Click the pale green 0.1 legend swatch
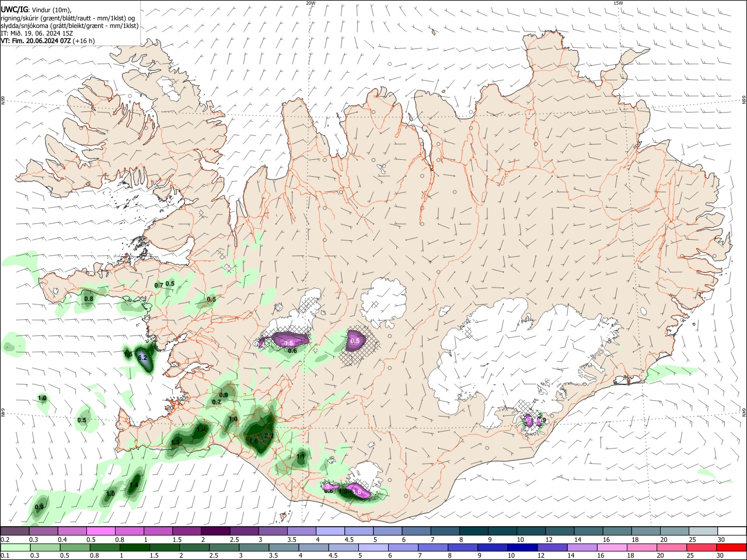Viewport: 747px width, 560px height. pos(15,548)
